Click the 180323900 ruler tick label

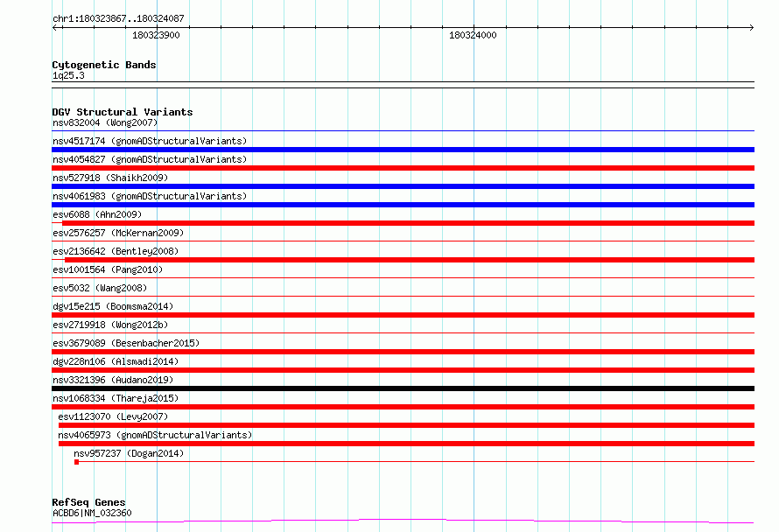tap(156, 35)
